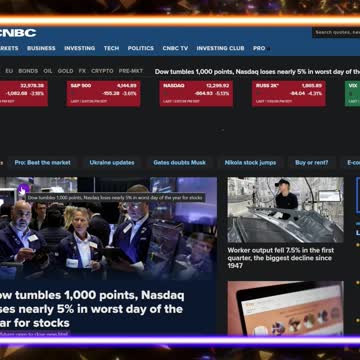Open the POLITICS menu
The width and height of the screenshot is (360, 360).
(x=141, y=48)
